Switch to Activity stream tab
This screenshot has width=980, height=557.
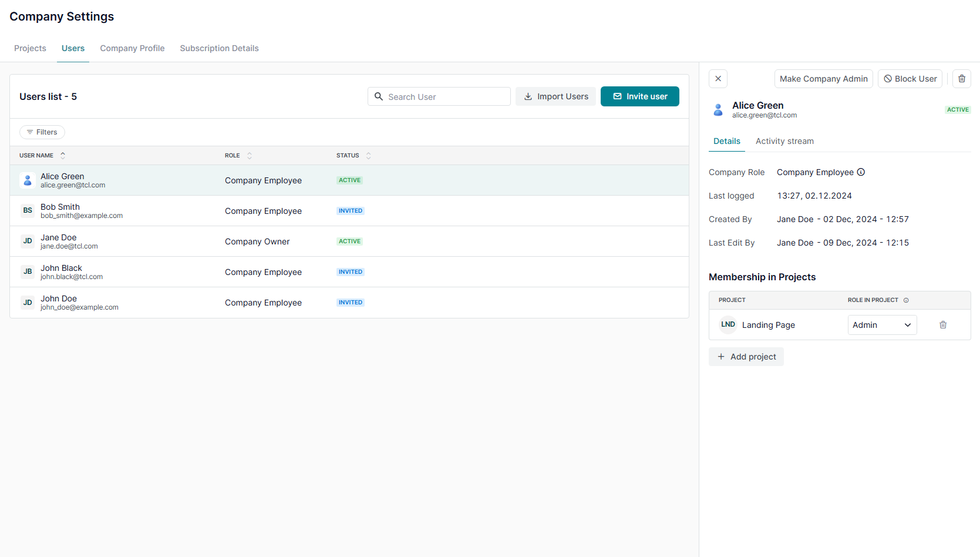[784, 141]
